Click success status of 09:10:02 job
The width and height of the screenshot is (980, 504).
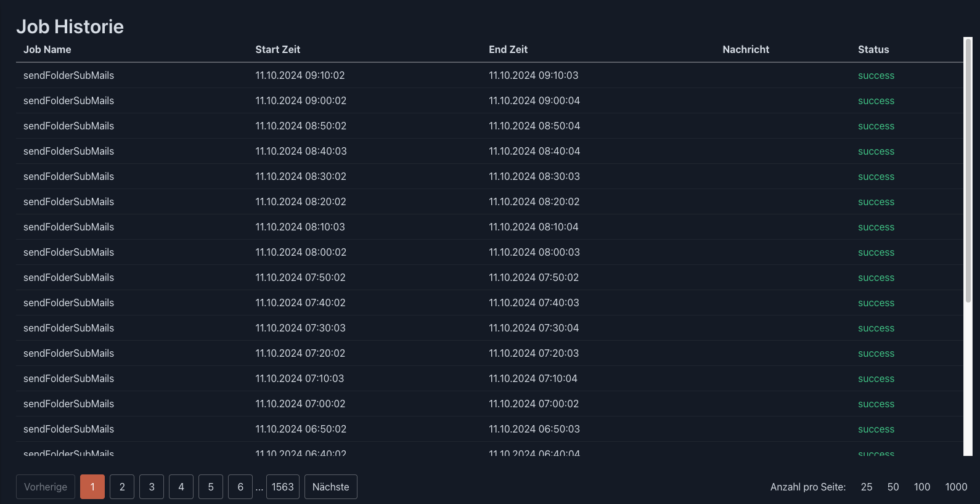(876, 76)
